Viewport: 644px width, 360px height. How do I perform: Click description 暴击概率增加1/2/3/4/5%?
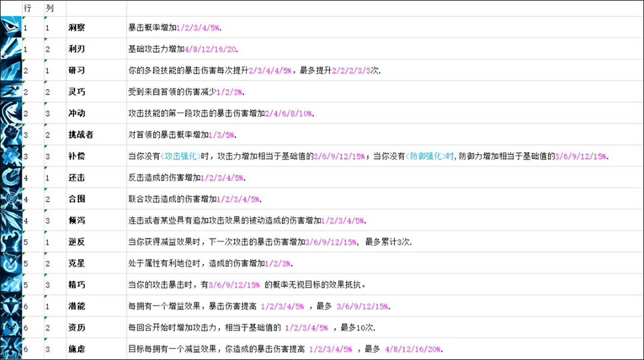175,27
